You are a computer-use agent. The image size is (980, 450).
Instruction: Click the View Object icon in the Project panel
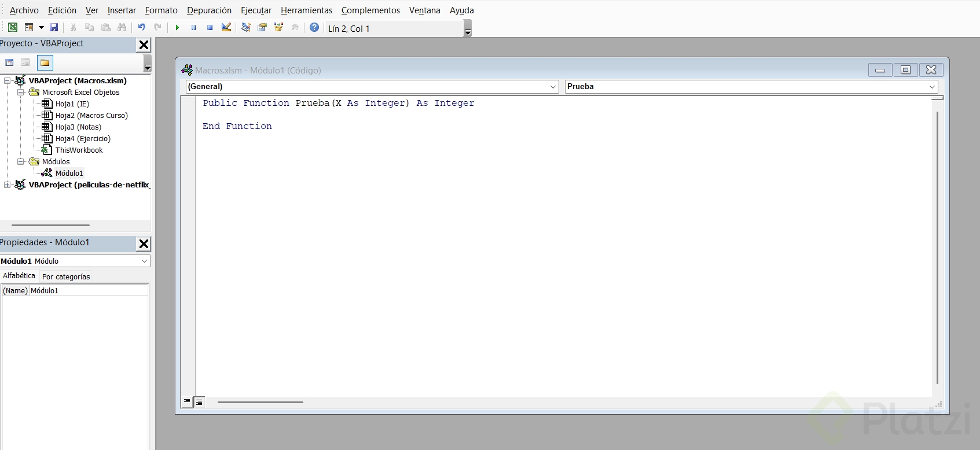pyautogui.click(x=25, y=62)
